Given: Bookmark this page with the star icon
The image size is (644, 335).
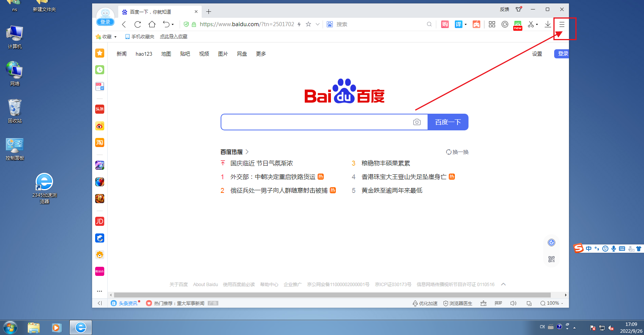Looking at the screenshot, I should pos(309,24).
